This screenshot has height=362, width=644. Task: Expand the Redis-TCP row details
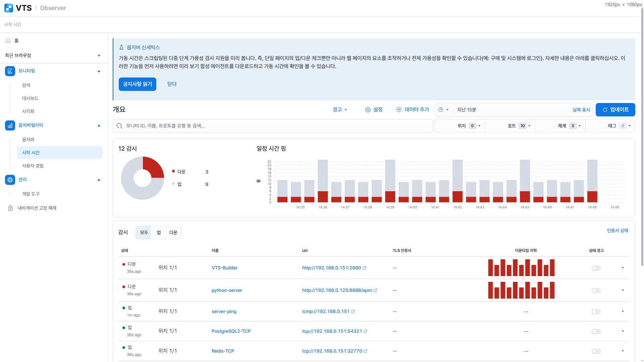623,351
